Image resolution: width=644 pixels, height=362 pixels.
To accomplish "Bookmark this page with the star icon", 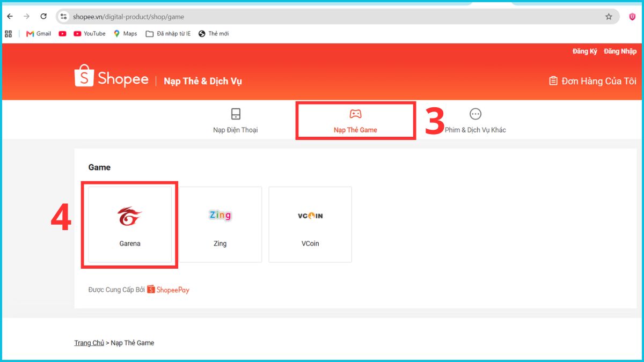I will click(x=609, y=17).
